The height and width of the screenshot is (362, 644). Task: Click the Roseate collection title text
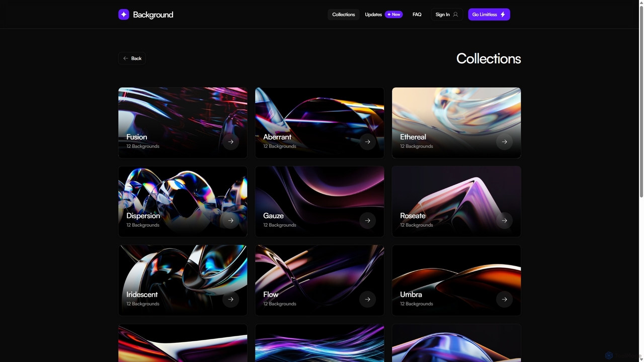pos(413,216)
